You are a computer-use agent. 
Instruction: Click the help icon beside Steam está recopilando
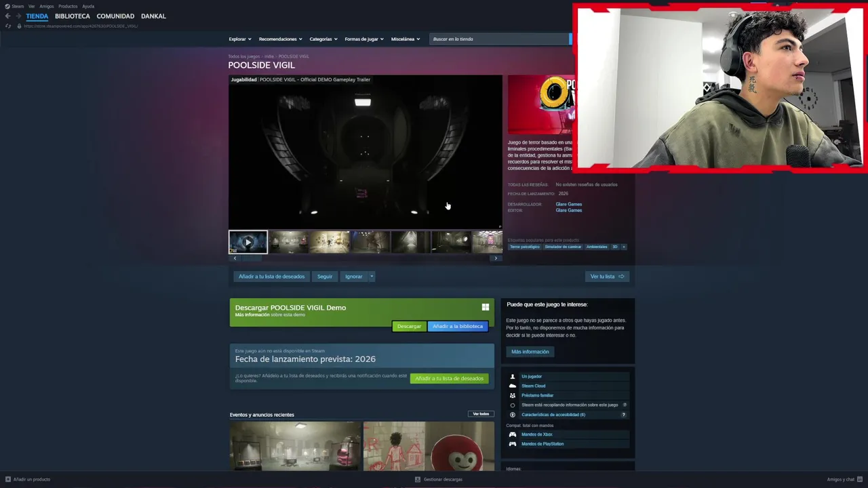(x=625, y=405)
